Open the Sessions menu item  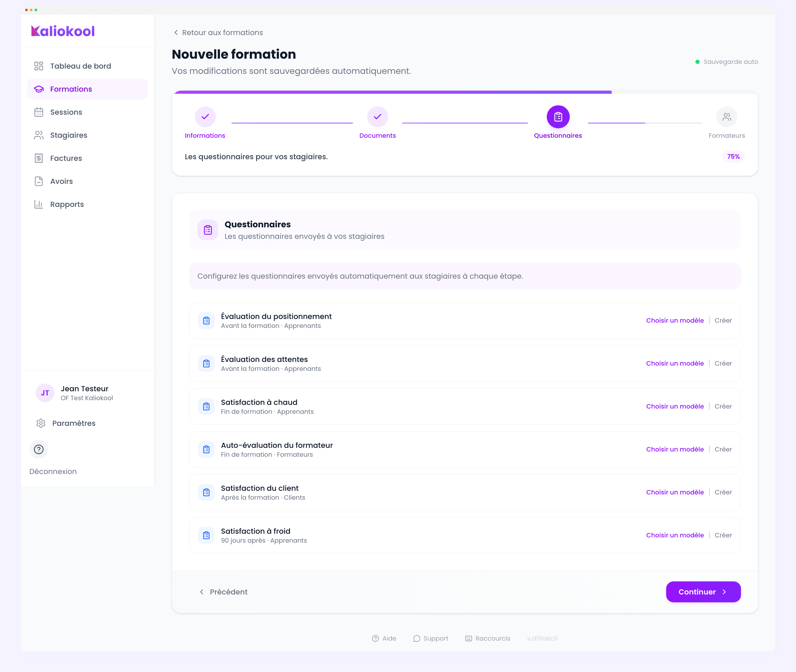pos(66,112)
